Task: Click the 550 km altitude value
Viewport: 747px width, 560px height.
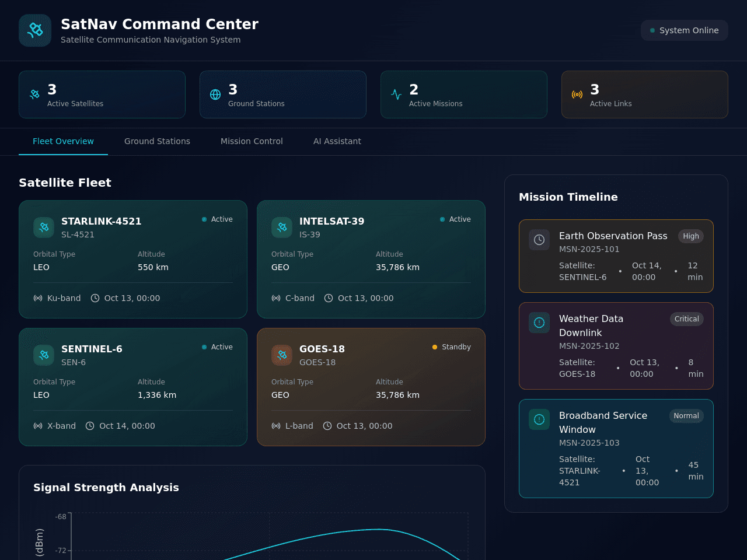Action: [x=153, y=267]
